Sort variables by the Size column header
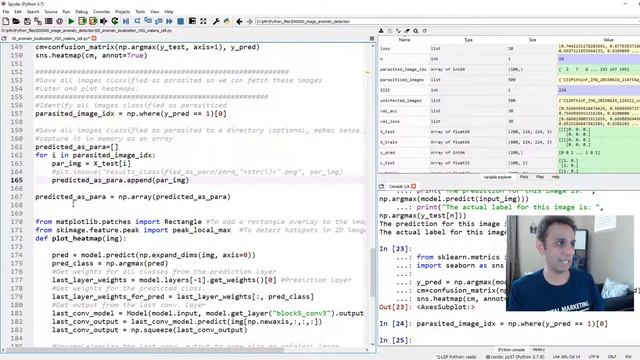This screenshot has height=360, width=640. pos(532,40)
